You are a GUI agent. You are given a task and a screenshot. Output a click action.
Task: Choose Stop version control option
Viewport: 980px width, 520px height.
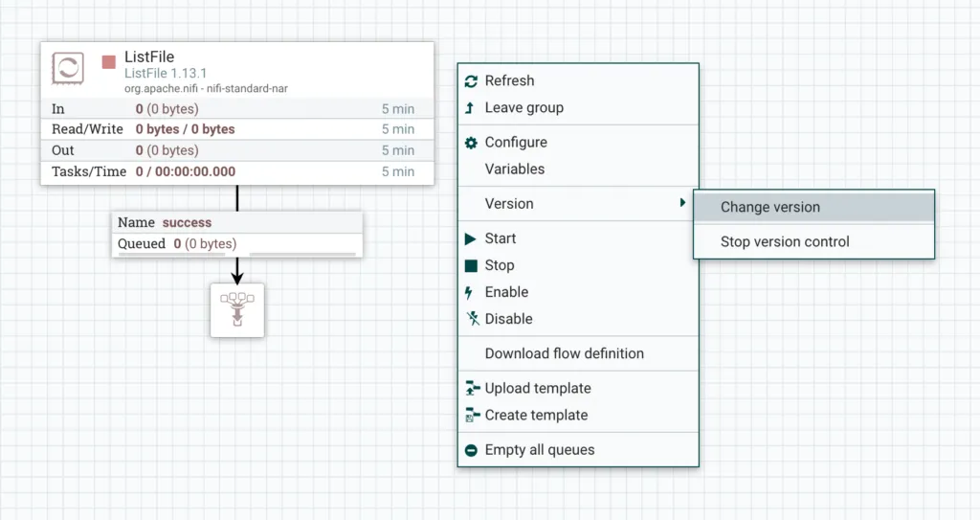[x=784, y=241]
